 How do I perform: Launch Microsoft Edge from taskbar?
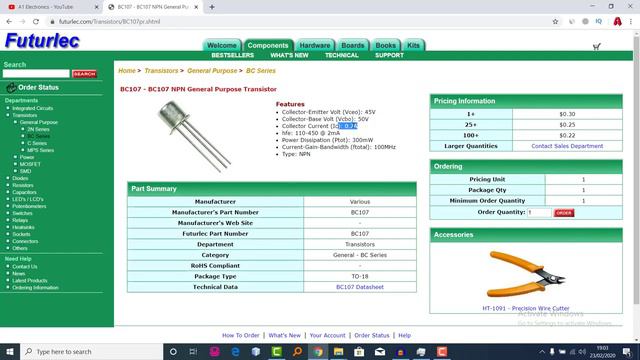[x=236, y=351]
